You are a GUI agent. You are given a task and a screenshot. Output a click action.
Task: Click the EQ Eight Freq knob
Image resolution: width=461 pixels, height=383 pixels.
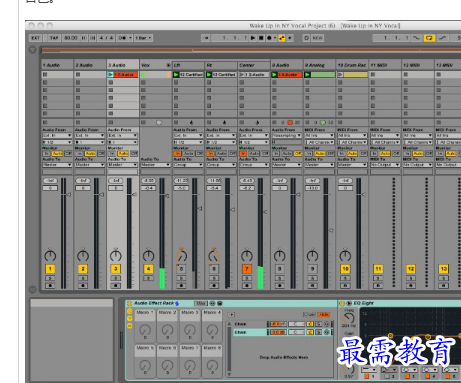(349, 318)
